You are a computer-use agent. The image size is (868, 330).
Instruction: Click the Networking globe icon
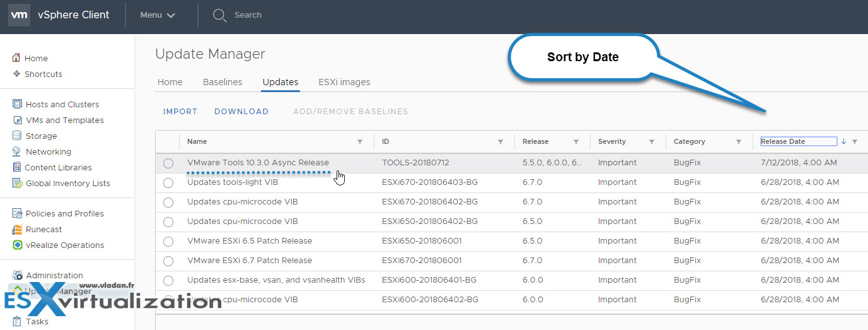17,151
